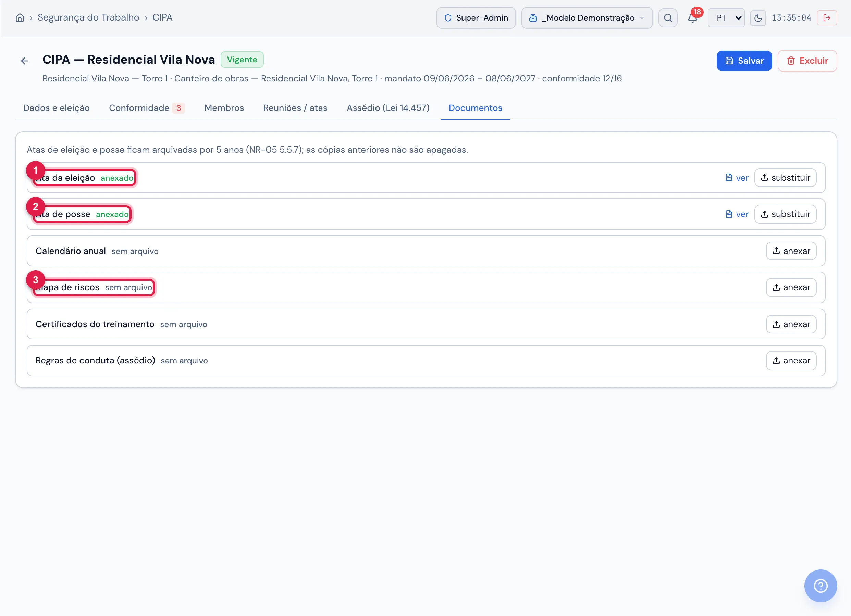View the Ata da eleição file
The height and width of the screenshot is (616, 851).
(x=737, y=178)
